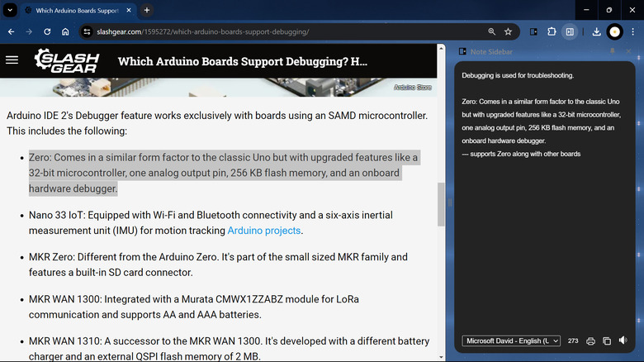Open the Extensions puzzle-piece menu
The height and width of the screenshot is (362, 644).
click(x=552, y=31)
